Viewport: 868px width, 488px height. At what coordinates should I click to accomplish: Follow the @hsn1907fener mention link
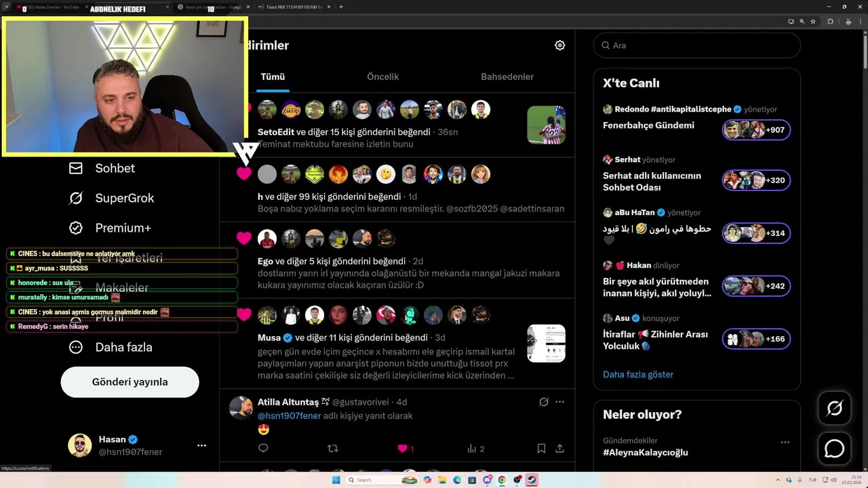tap(289, 415)
